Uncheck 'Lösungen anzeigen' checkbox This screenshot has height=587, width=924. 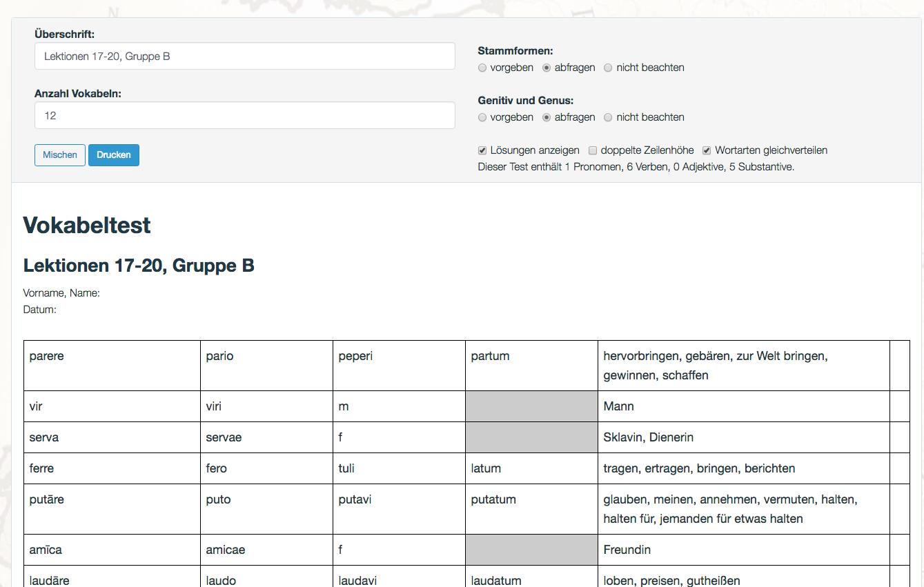(x=482, y=150)
